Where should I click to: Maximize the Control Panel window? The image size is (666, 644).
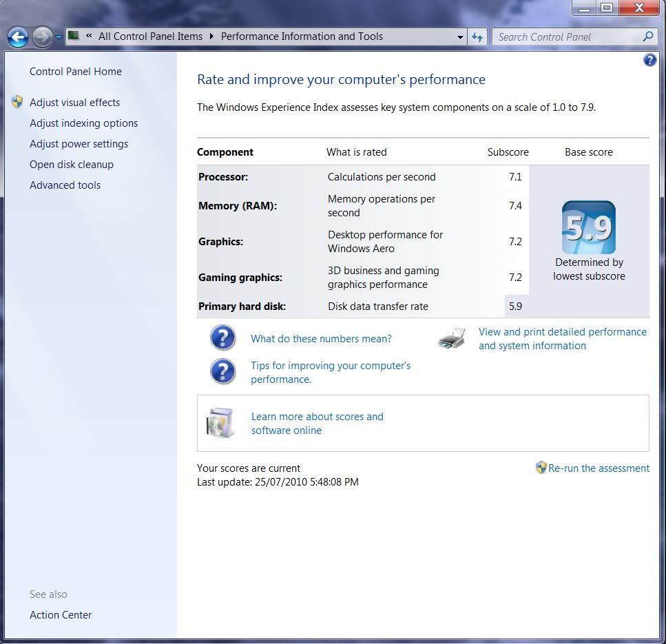click(607, 8)
